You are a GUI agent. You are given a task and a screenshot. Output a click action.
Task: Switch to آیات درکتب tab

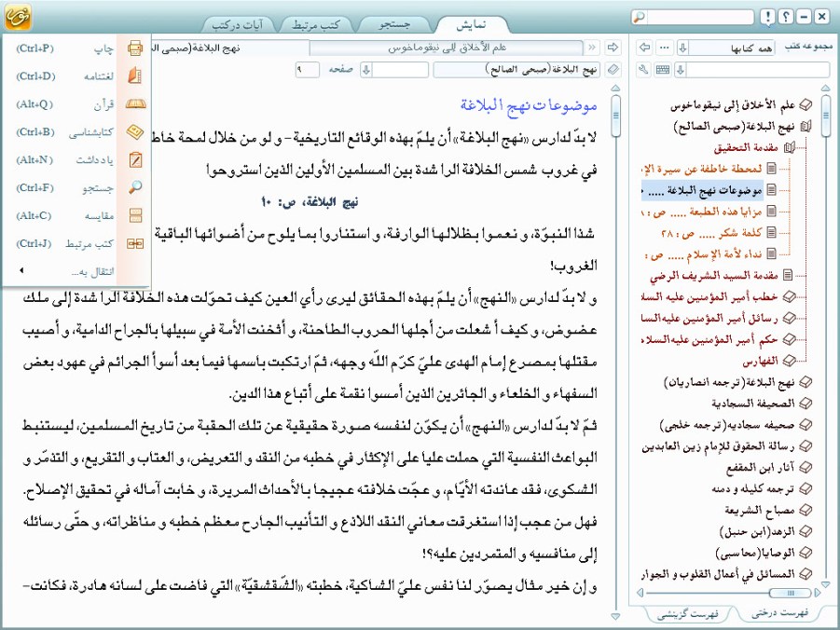pos(238,24)
